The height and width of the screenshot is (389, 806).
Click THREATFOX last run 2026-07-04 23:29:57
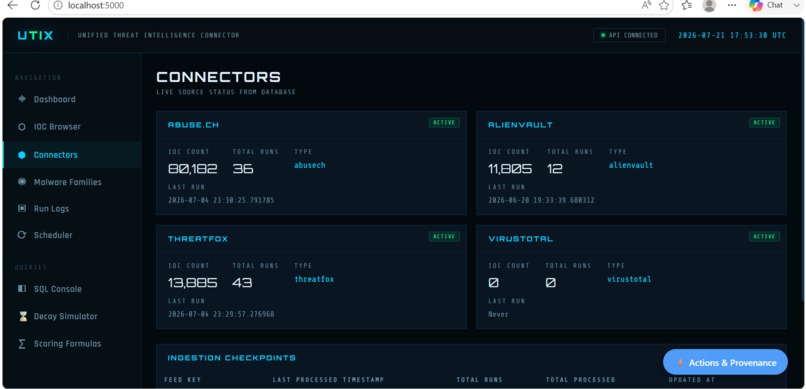(221, 314)
